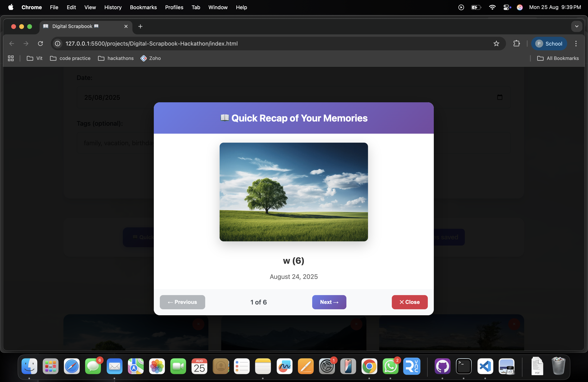This screenshot has width=588, height=382.
Task: Open the View menu
Action: pos(90,7)
